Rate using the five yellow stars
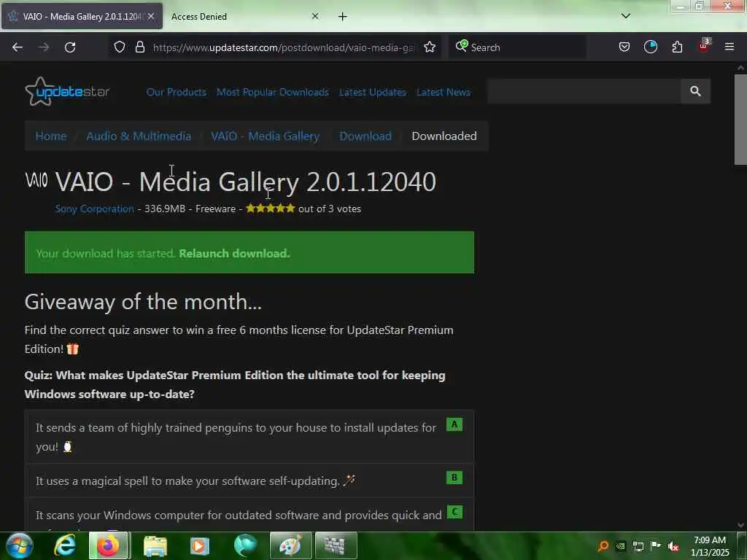The width and height of the screenshot is (747, 560). 271,208
